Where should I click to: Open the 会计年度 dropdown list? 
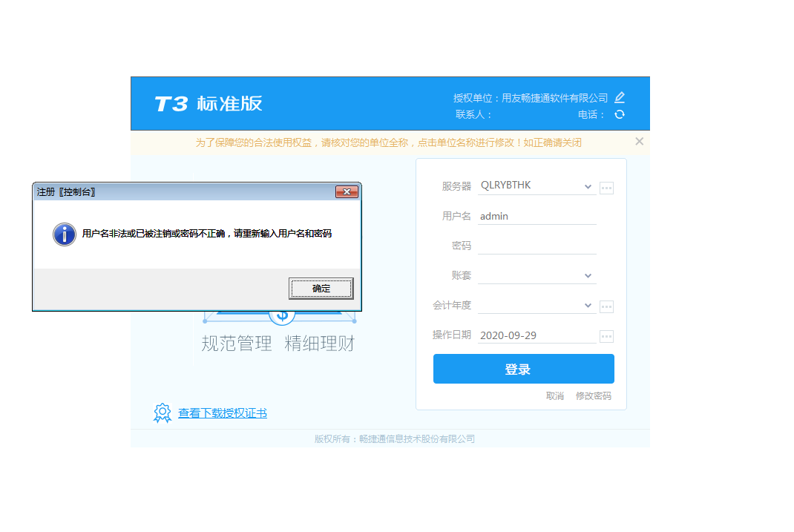(x=588, y=305)
